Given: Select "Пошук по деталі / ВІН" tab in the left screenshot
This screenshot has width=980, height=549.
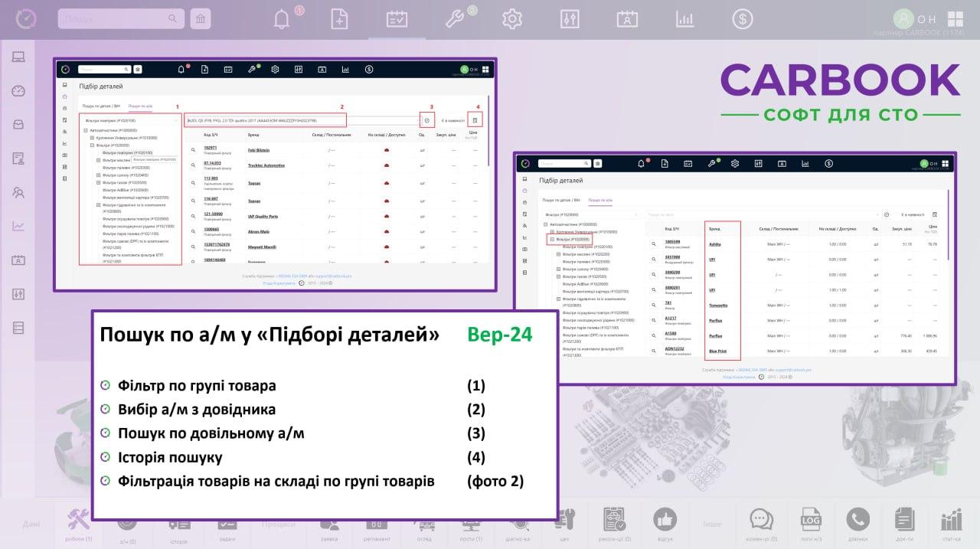Looking at the screenshot, I should 101,106.
